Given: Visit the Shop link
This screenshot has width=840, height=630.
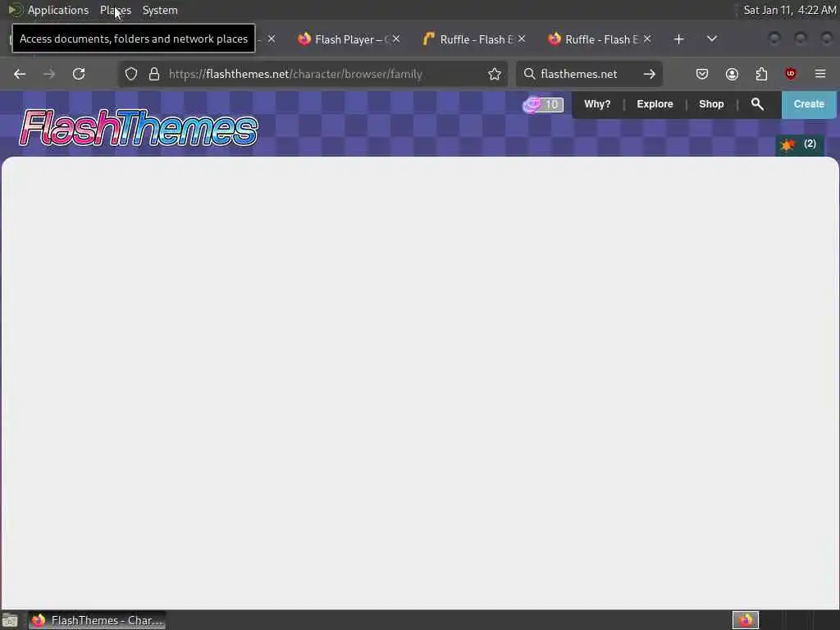Looking at the screenshot, I should coord(711,104).
